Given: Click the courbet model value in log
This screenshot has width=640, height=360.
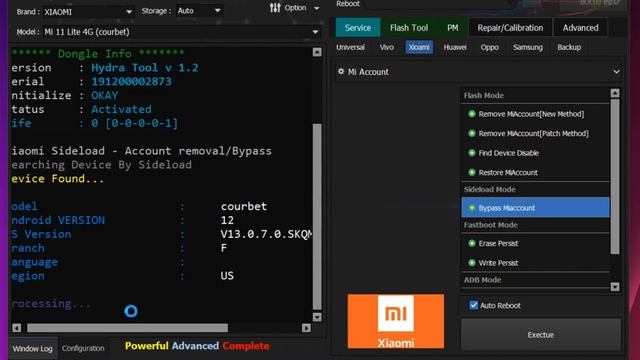Looking at the screenshot, I should pos(244,207).
